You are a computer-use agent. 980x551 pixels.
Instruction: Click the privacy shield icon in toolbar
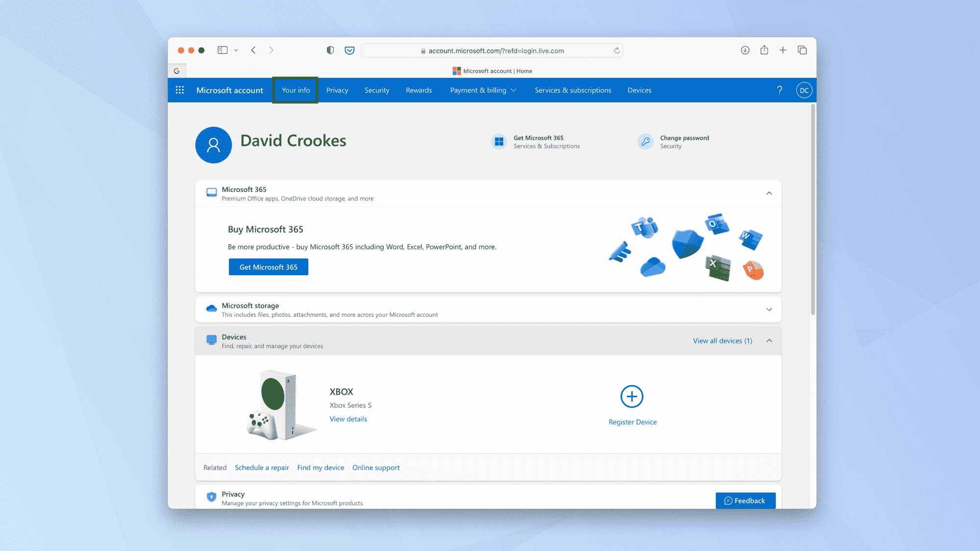[x=330, y=50]
